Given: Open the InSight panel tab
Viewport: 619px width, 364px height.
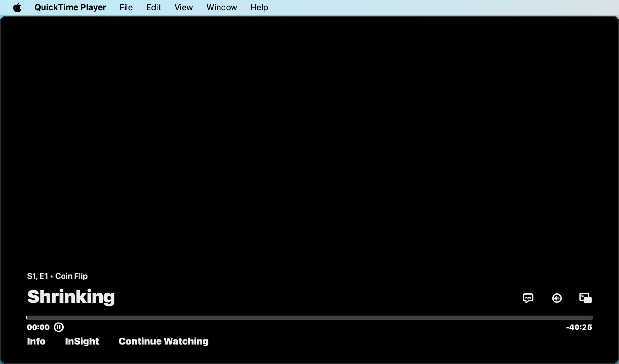Looking at the screenshot, I should 81,341.
